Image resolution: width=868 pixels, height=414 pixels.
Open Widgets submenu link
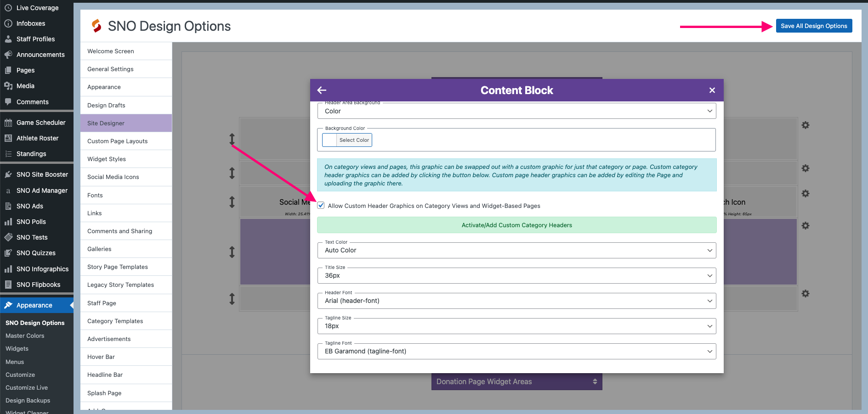click(x=17, y=348)
